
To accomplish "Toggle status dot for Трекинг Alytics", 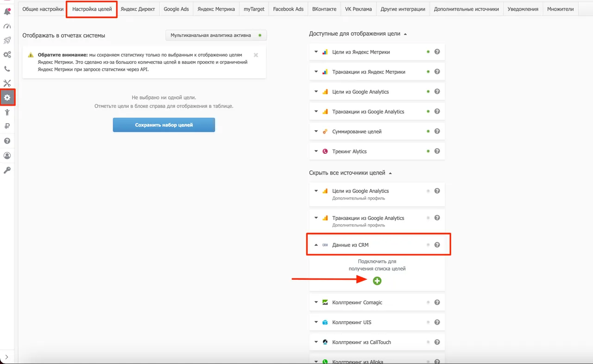I will pyautogui.click(x=428, y=151).
